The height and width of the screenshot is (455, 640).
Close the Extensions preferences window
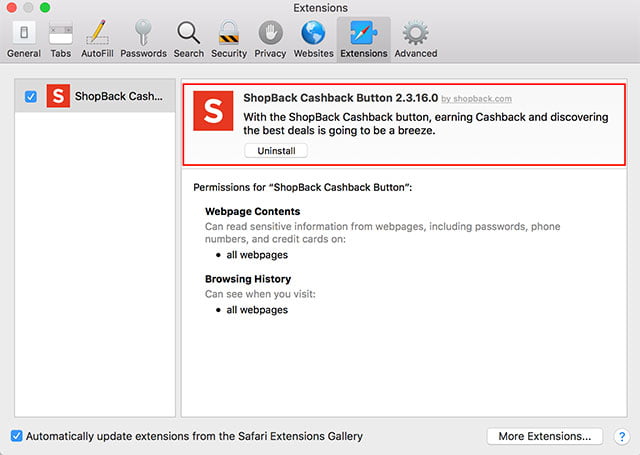coord(11,7)
